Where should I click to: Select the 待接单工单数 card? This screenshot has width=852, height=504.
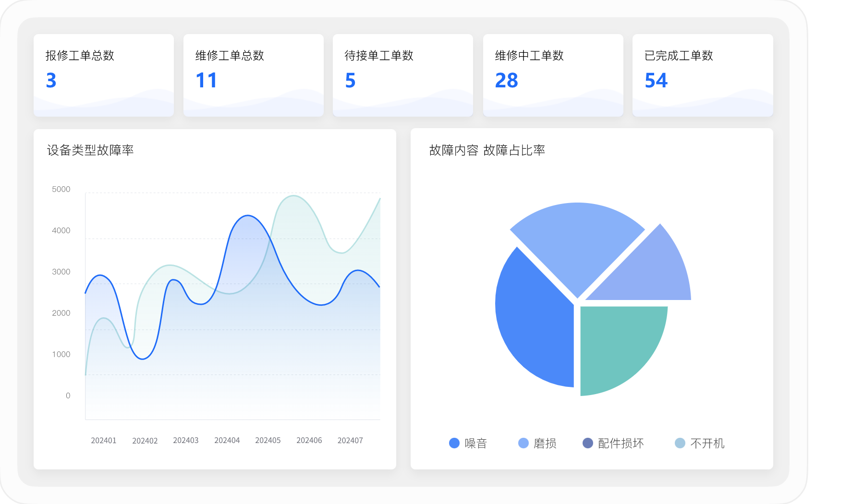(x=402, y=75)
